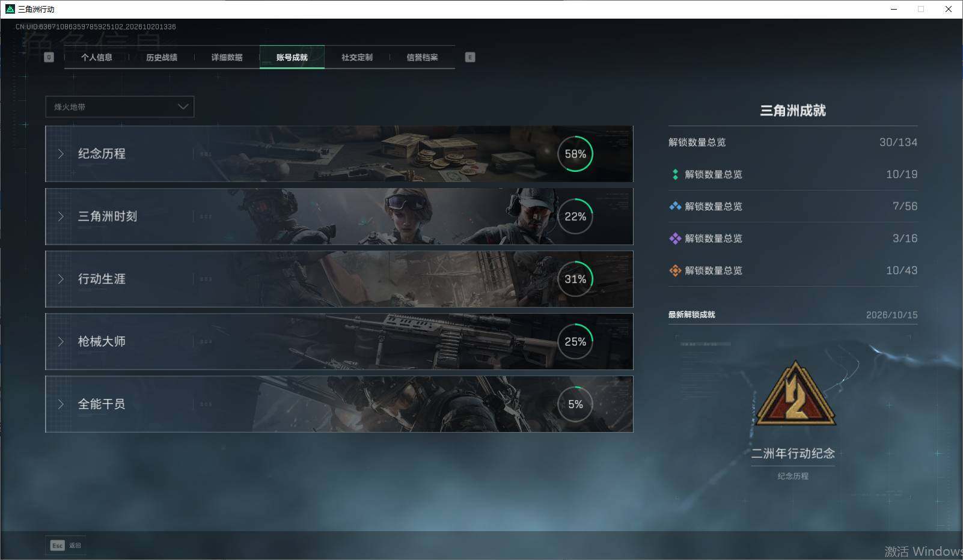The image size is (963, 560).
Task: Click the orange tier icon in overview
Action: [x=675, y=270]
